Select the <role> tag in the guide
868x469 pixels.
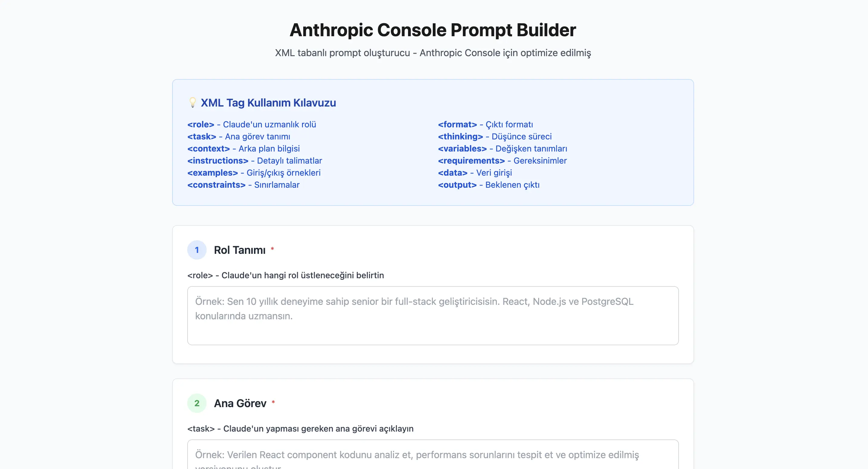tap(201, 124)
